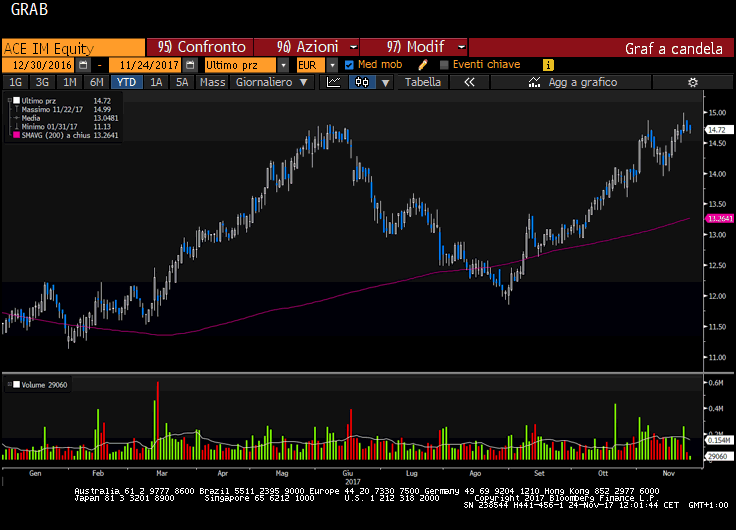Image resolution: width=736 pixels, height=530 pixels.
Task: Click the ACE IM Equity ticker field
Action: click(72, 47)
